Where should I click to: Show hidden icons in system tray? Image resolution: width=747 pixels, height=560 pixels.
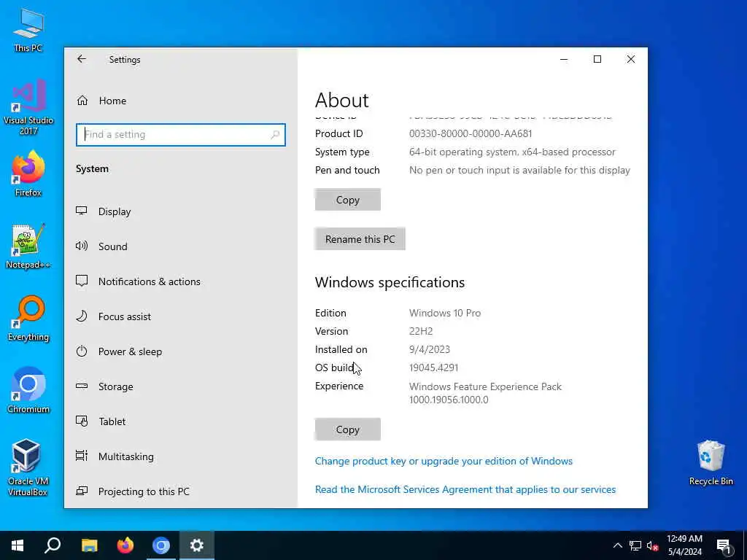click(x=617, y=545)
